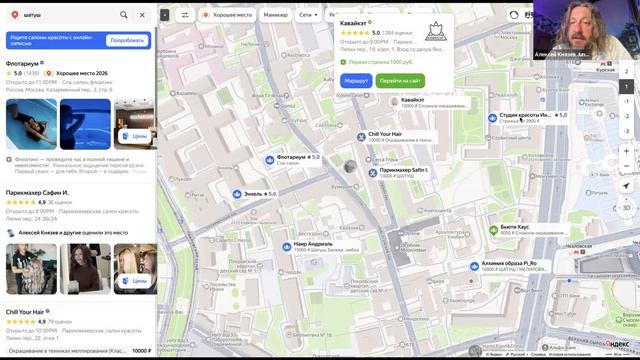Click 'Цены' button on Флотариум photos
Screen dimensions: 640x360
(135, 136)
